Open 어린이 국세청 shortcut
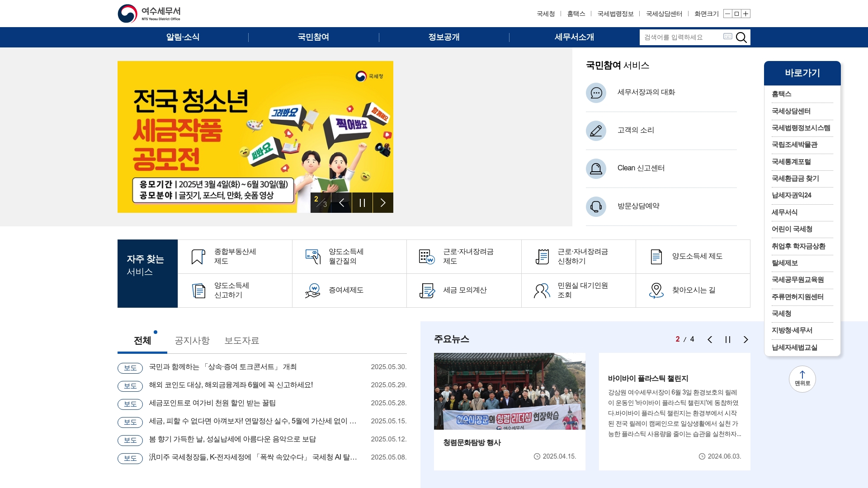 [x=792, y=229]
